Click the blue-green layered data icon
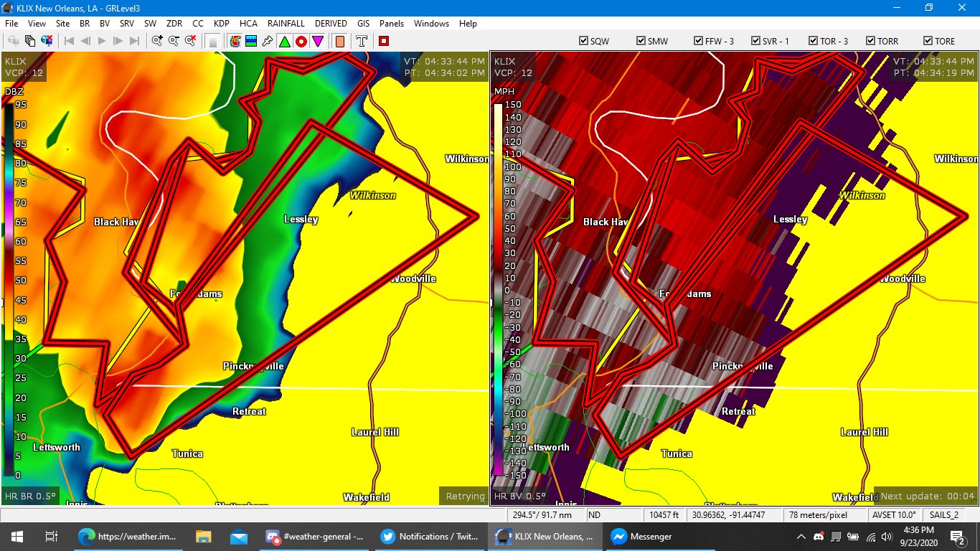Image resolution: width=980 pixels, height=551 pixels. [x=251, y=41]
